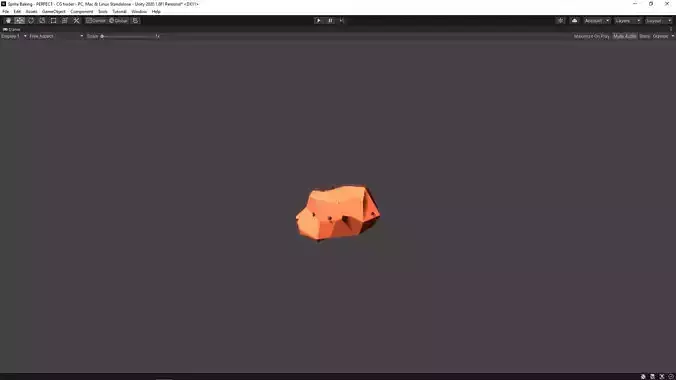Image resolution: width=676 pixels, height=380 pixels.
Task: Select the combined Transform tool
Action: pyautogui.click(x=65, y=21)
